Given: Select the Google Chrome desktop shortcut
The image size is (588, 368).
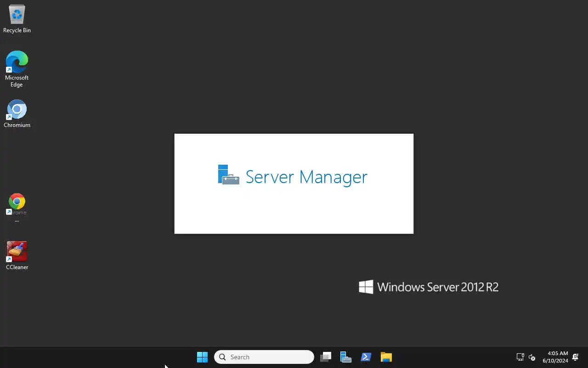Looking at the screenshot, I should coord(17,208).
